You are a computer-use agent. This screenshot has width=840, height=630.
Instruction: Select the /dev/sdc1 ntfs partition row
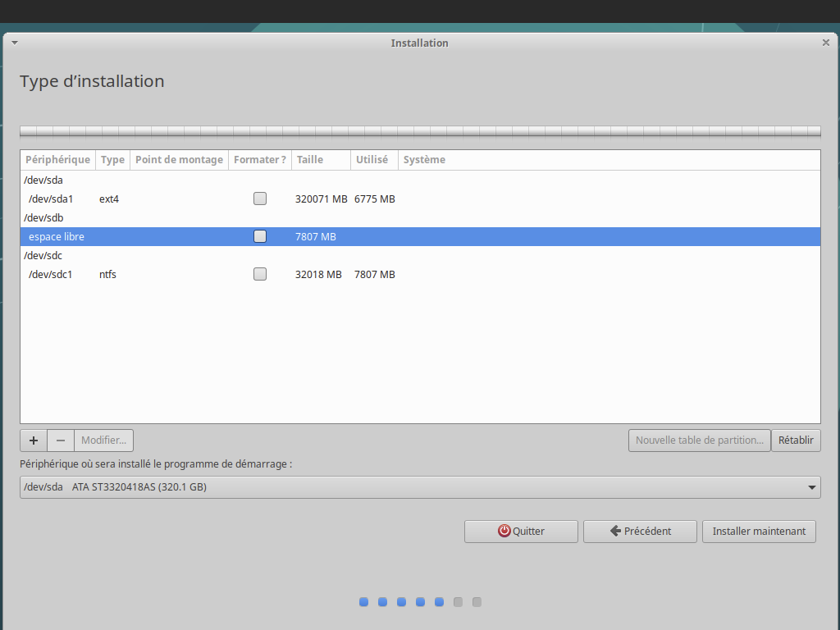coord(51,274)
